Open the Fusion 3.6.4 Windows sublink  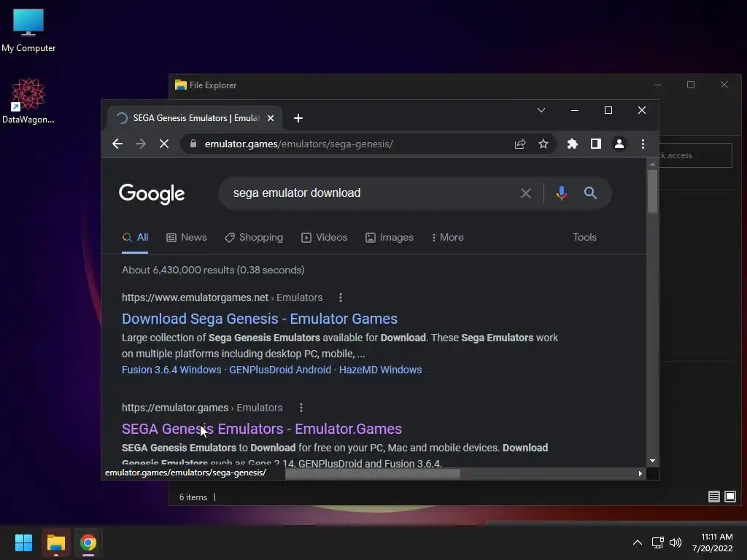(171, 370)
